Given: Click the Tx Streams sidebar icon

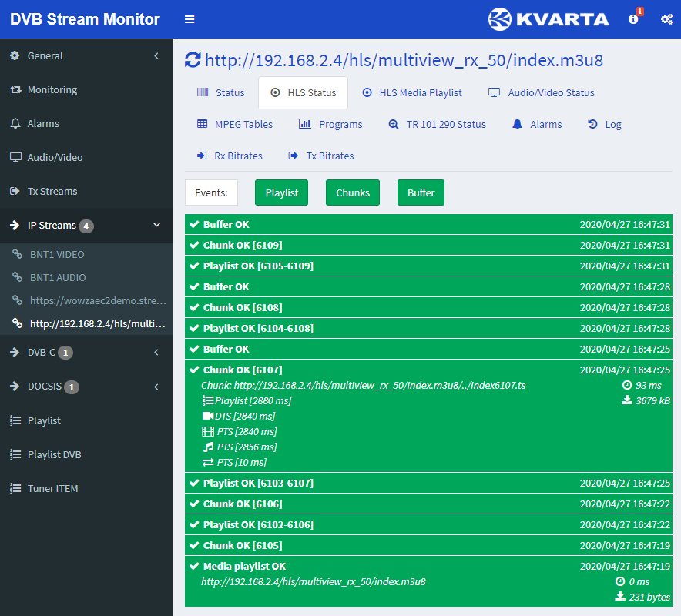Looking at the screenshot, I should (x=15, y=192).
